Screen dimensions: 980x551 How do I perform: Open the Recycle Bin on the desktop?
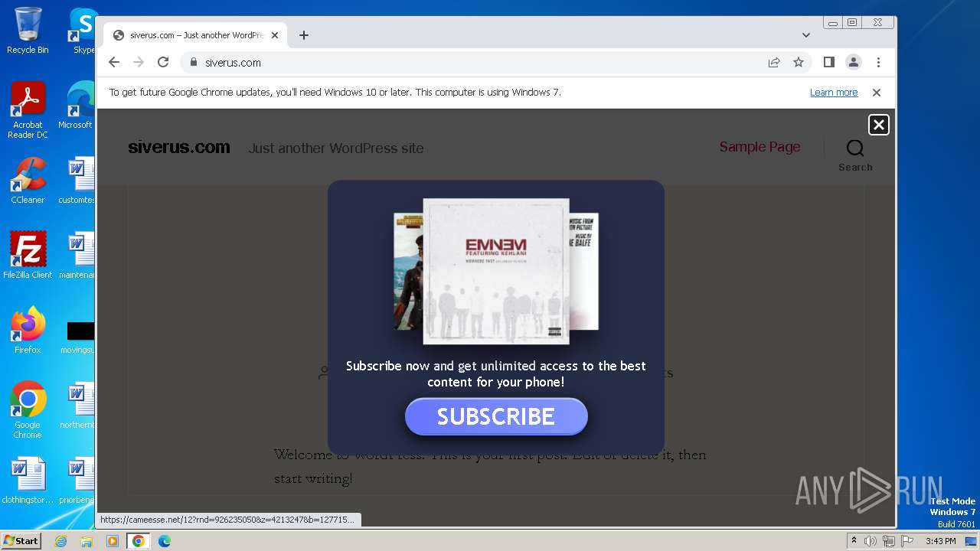pyautogui.click(x=28, y=31)
